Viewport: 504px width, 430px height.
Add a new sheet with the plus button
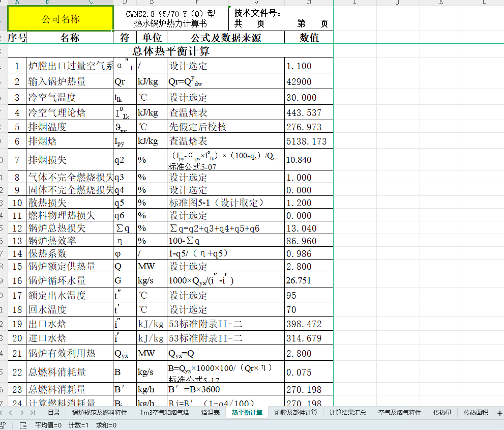click(499, 413)
